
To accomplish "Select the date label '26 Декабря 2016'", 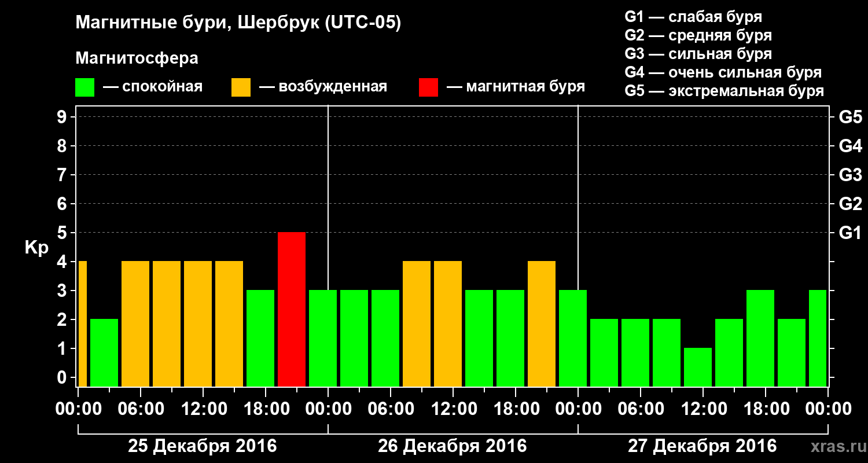I will coord(453,446).
